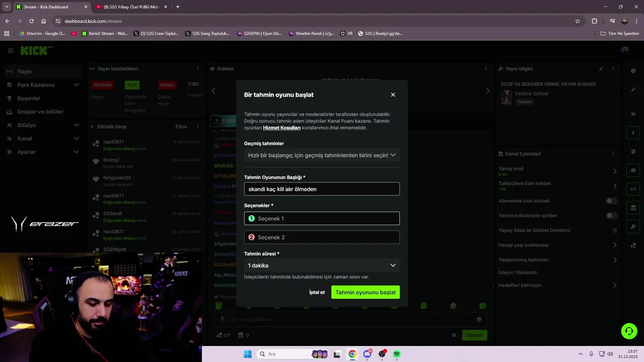This screenshot has width=644, height=362.
Task: Open Droplar ve ödüller in sidebar
Action: (43, 112)
